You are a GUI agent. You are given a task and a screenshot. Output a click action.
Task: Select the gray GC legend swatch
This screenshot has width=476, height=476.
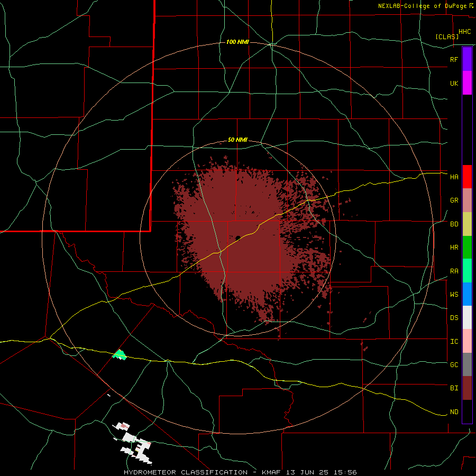(x=467, y=364)
